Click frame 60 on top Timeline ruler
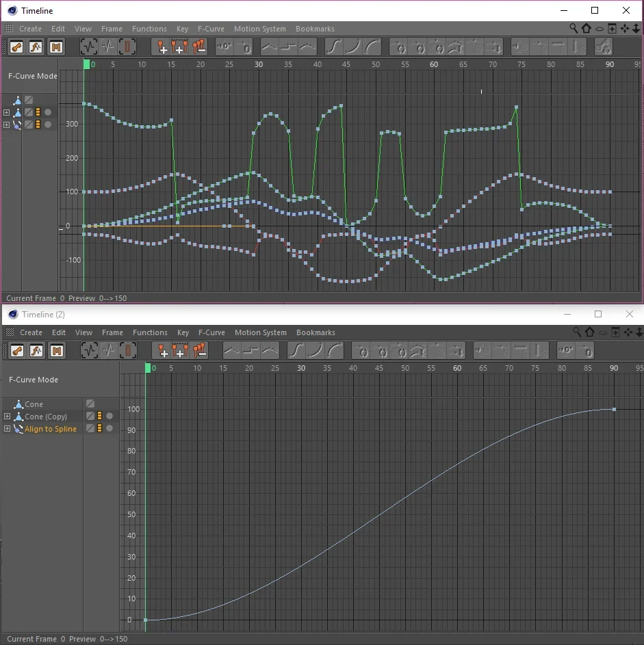Screen dimensions: 644x645 [x=434, y=64]
